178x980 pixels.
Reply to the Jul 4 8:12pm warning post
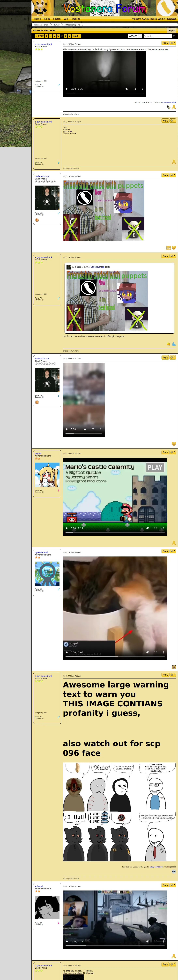click(165, 675)
